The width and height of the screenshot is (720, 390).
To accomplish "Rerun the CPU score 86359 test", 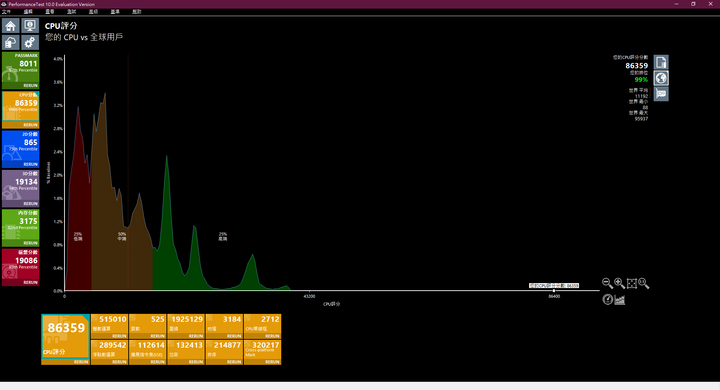I will [30, 125].
